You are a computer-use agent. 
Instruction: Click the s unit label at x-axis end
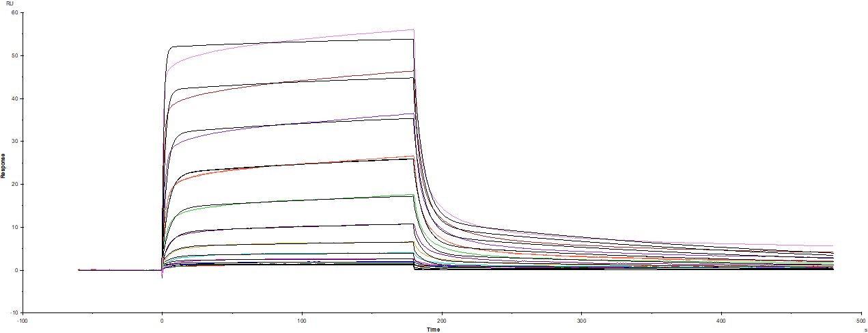point(865,329)
